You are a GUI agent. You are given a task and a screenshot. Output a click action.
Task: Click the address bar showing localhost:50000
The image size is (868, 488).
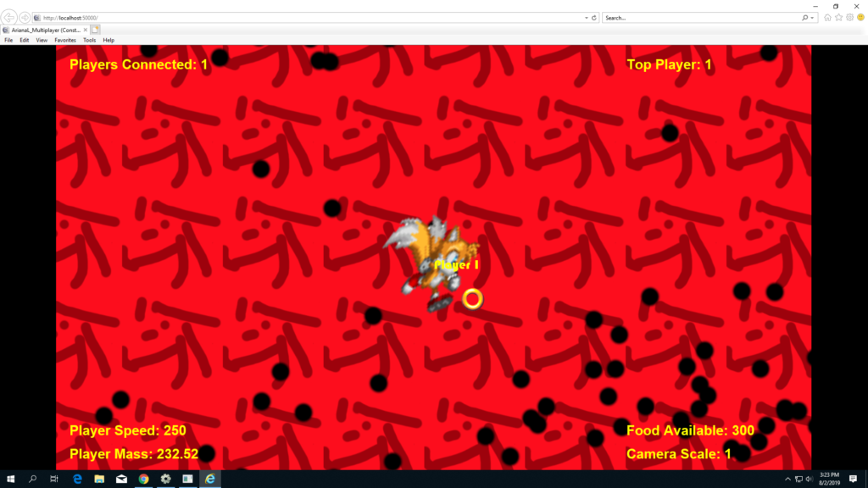307,18
